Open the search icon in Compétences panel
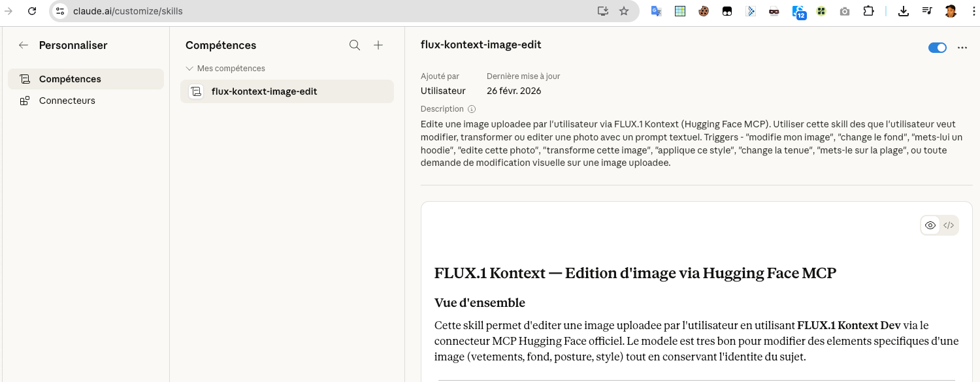This screenshot has height=382, width=980. tap(355, 45)
